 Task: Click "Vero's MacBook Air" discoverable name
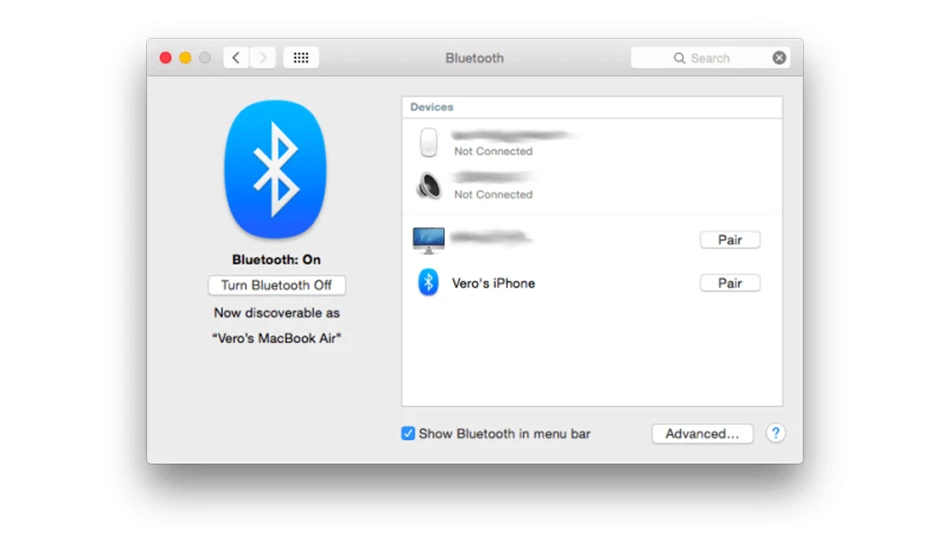[276, 338]
